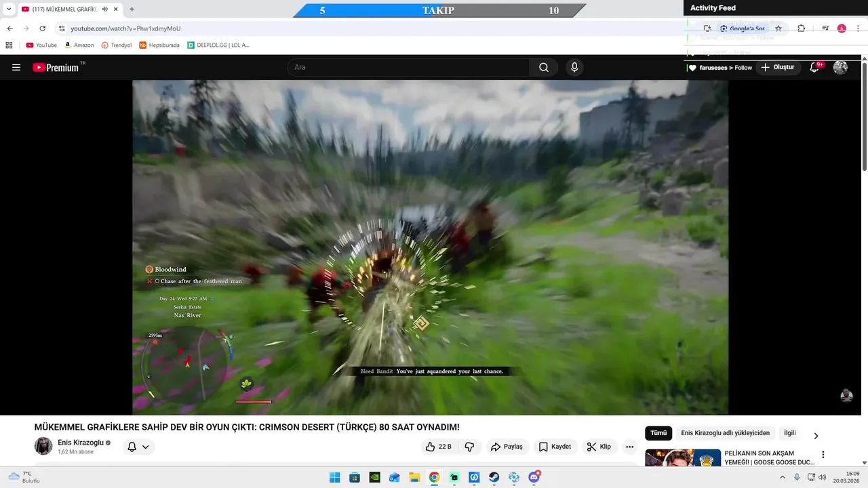Open PELİKANIN SON AKŞAM YEMEĞİ video title
Image resolution: width=868 pixels, height=488 pixels.
[769, 457]
